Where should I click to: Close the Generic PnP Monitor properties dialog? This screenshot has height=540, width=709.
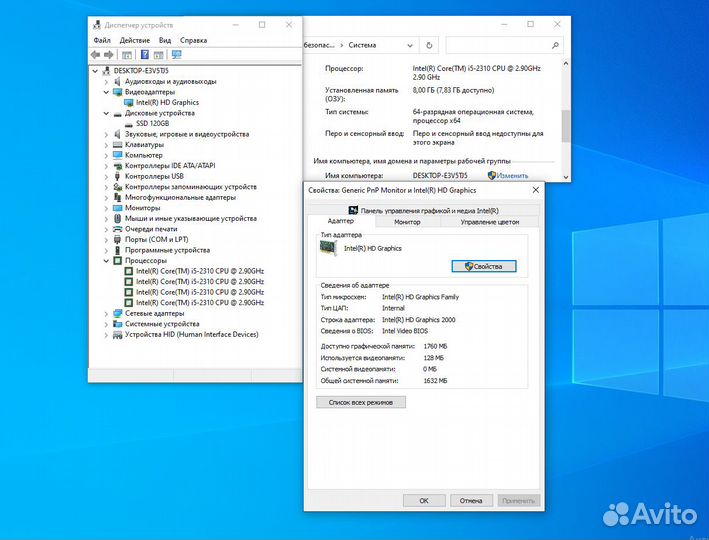(x=536, y=190)
